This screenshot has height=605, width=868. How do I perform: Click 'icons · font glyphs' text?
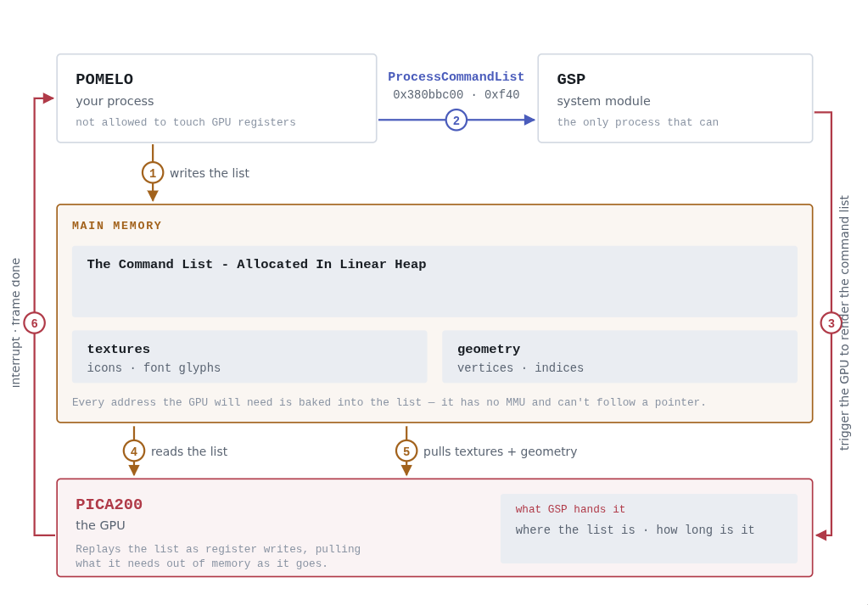pyautogui.click(x=154, y=368)
